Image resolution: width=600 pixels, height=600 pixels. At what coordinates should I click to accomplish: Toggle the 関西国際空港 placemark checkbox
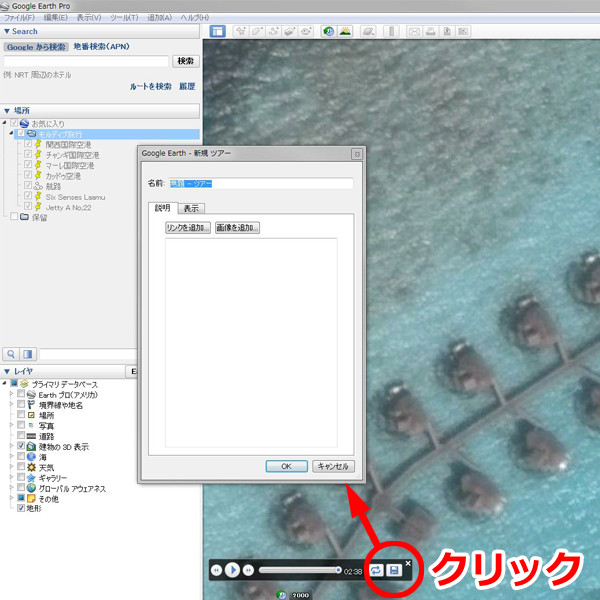(x=28, y=143)
